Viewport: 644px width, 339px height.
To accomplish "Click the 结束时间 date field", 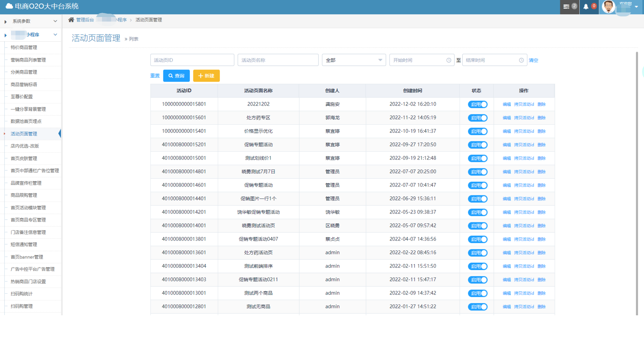I will coord(495,60).
